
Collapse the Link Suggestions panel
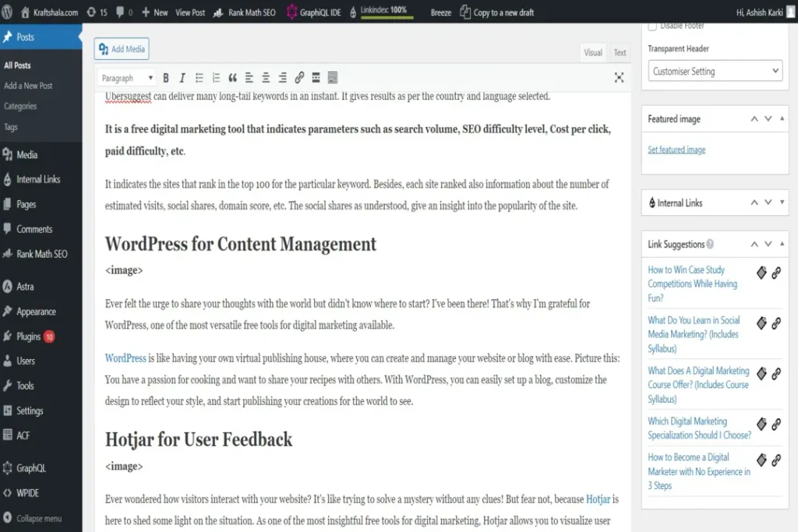pyautogui.click(x=782, y=244)
